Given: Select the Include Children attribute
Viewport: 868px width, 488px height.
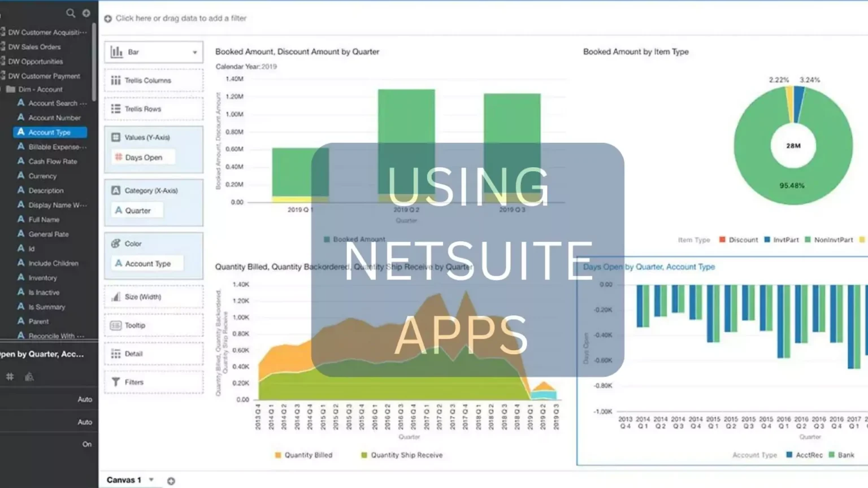Looking at the screenshot, I should [x=53, y=263].
